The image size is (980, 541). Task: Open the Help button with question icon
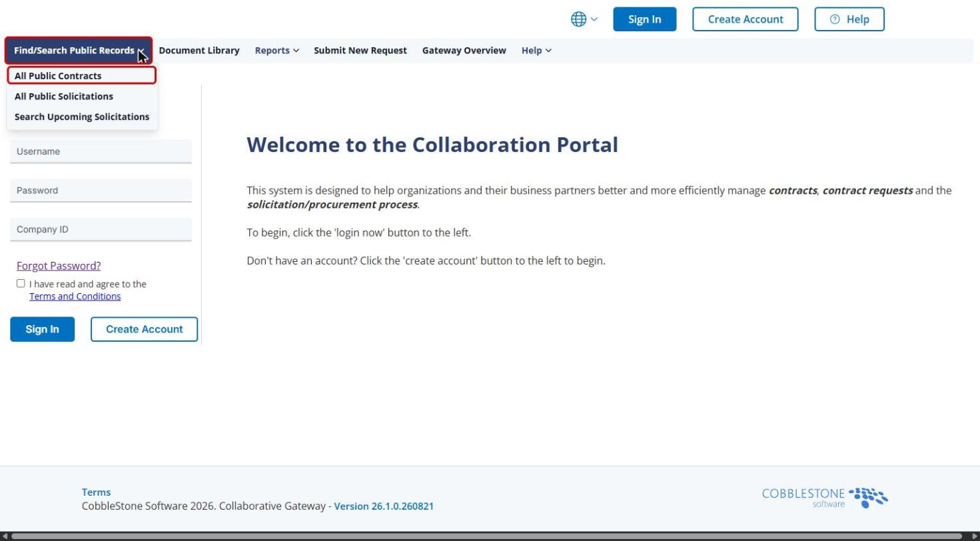(849, 19)
